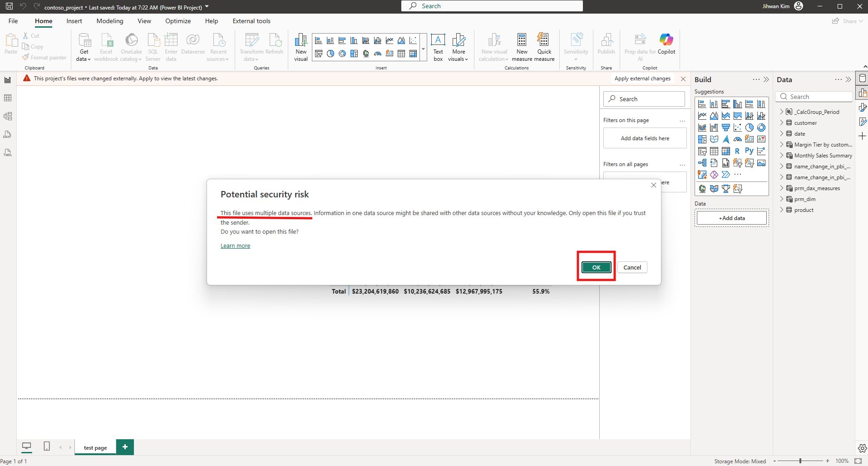Switch to Mobile layout icon

pyautogui.click(x=47, y=446)
